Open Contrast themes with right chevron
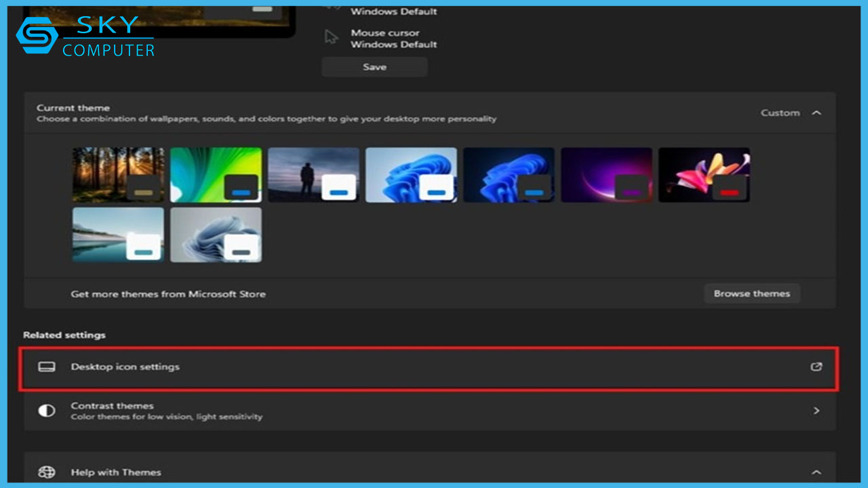 pyautogui.click(x=816, y=411)
